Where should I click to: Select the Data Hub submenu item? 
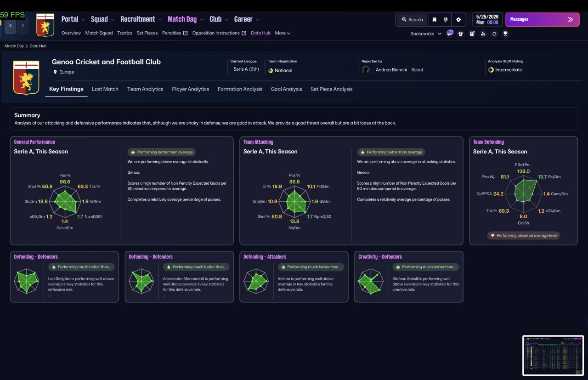pyautogui.click(x=261, y=33)
